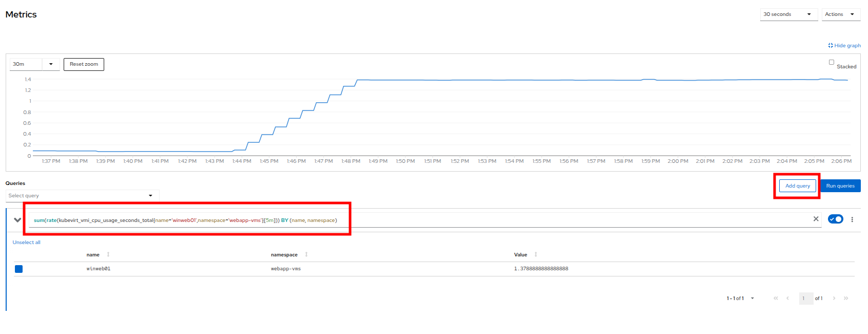Open the Select query dropdown

click(x=82, y=196)
